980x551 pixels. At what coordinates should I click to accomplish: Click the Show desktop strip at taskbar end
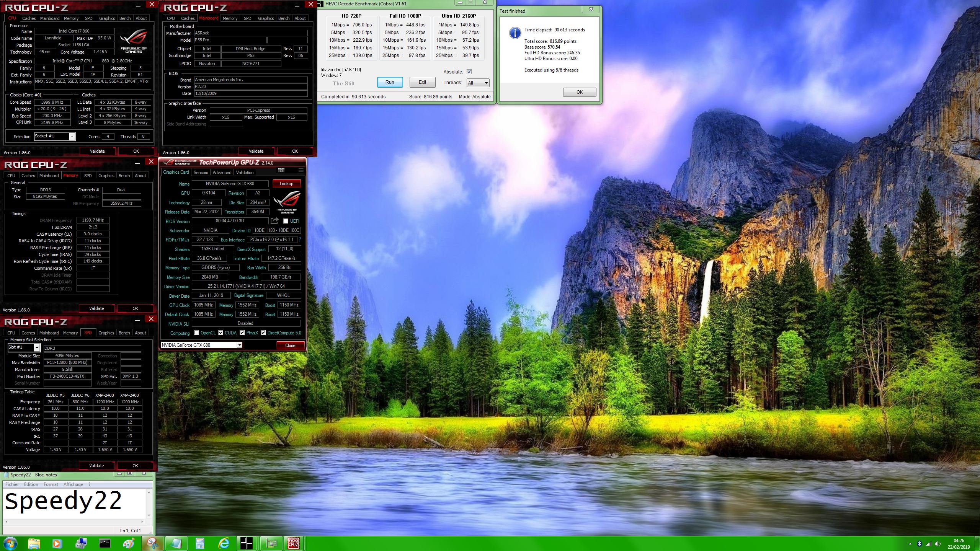(x=977, y=544)
